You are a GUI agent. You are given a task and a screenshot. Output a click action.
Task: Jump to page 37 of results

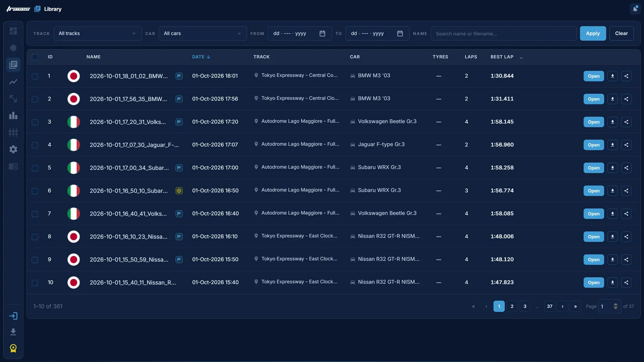pyautogui.click(x=550, y=307)
